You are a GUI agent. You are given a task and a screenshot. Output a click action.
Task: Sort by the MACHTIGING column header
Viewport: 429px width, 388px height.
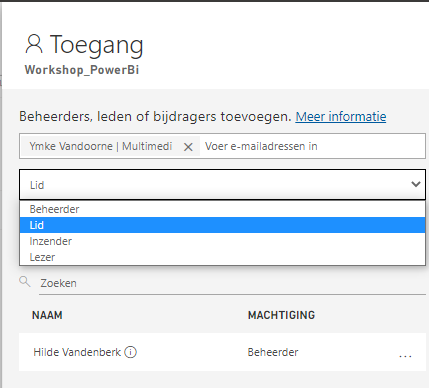tap(281, 315)
